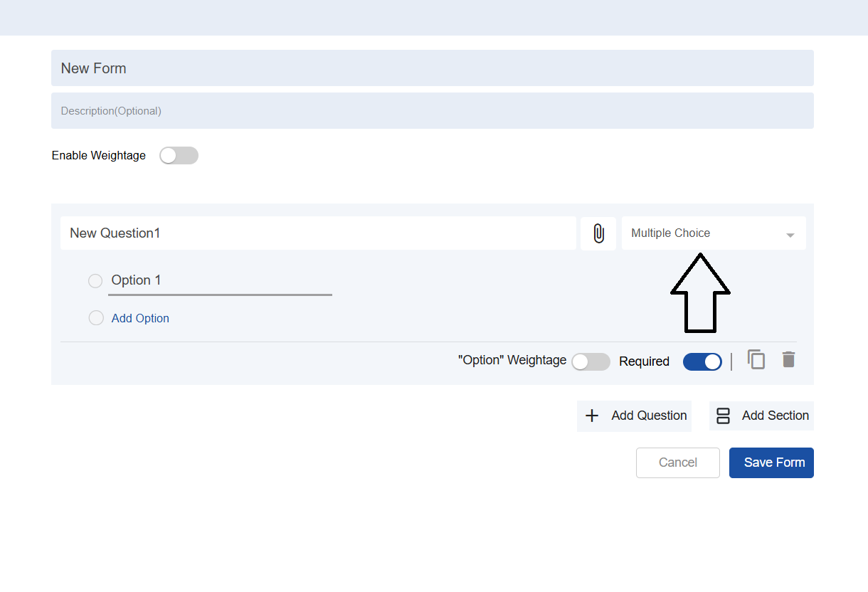Image resolution: width=868 pixels, height=592 pixels.
Task: Delete the question with the trash icon
Action: coord(788,359)
